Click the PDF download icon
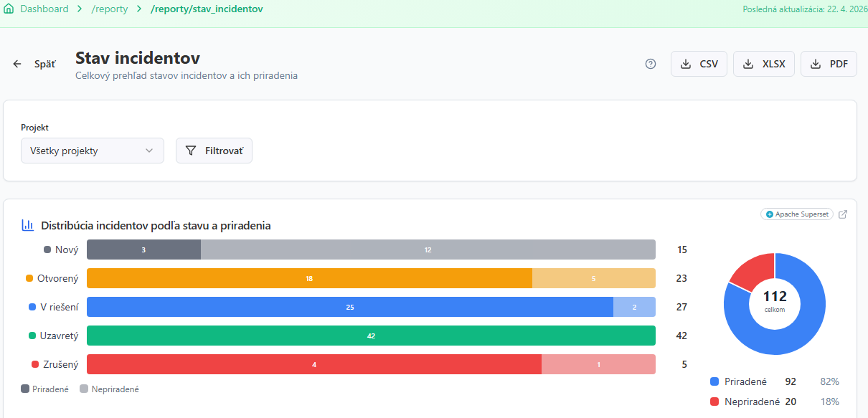This screenshot has height=418, width=868. pyautogui.click(x=814, y=63)
